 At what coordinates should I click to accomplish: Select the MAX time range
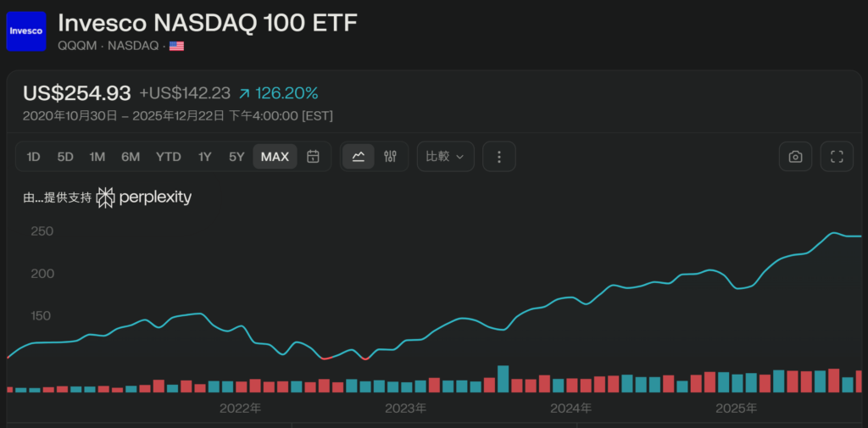(x=275, y=157)
